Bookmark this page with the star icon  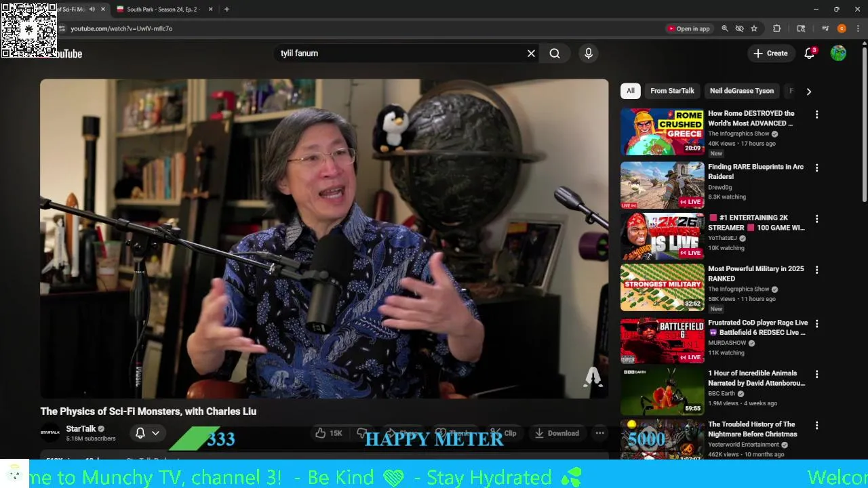(x=754, y=28)
